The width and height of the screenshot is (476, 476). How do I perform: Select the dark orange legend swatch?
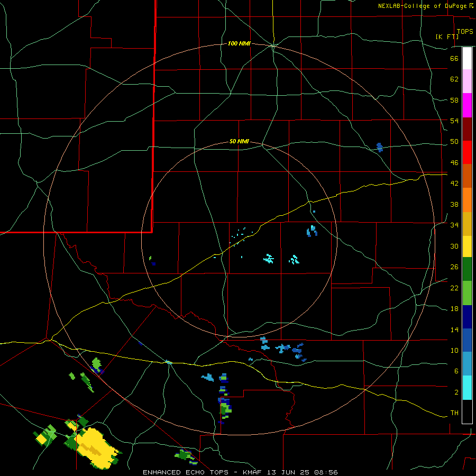pyautogui.click(x=467, y=176)
